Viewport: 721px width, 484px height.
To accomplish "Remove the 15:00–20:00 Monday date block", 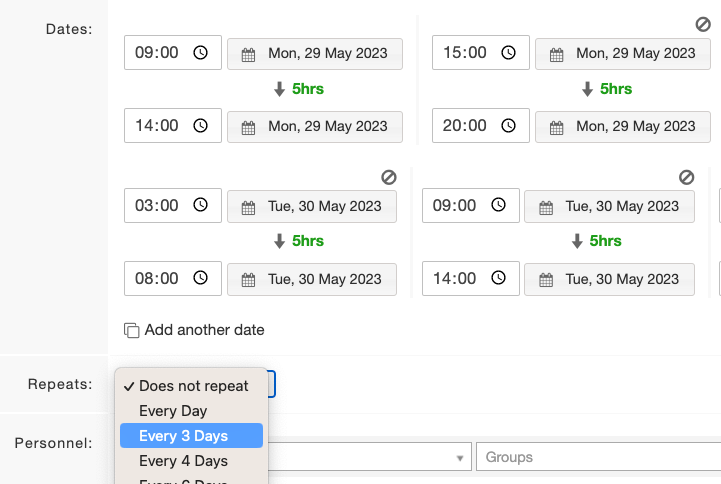I will (x=703, y=24).
